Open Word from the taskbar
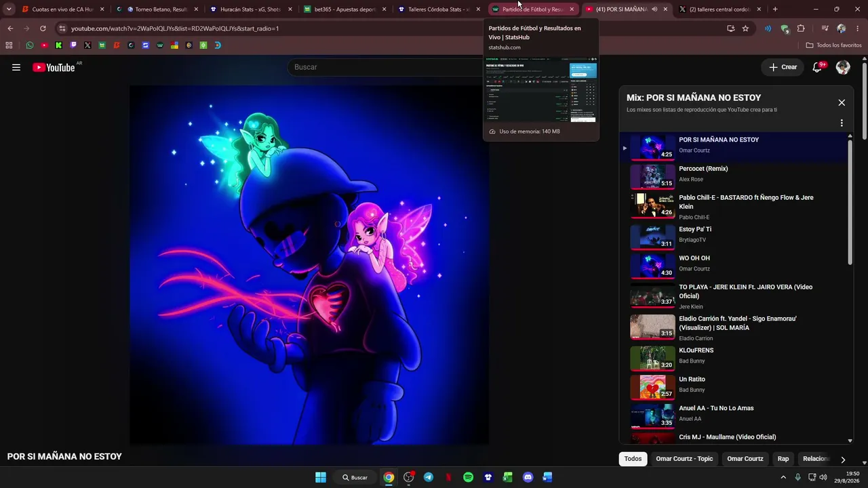This screenshot has width=868, height=488. [547, 477]
